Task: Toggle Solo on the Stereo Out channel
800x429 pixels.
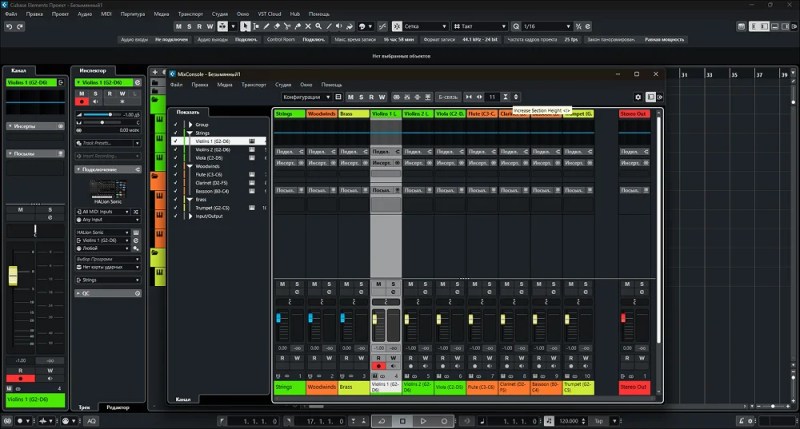Action: pyautogui.click(x=642, y=284)
